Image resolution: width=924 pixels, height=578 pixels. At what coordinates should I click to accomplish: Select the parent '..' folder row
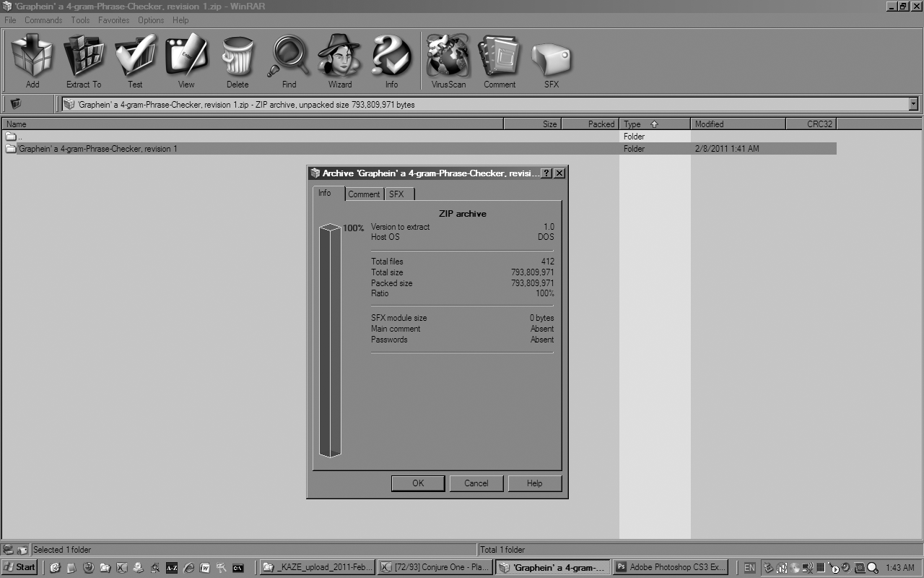tap(419, 137)
